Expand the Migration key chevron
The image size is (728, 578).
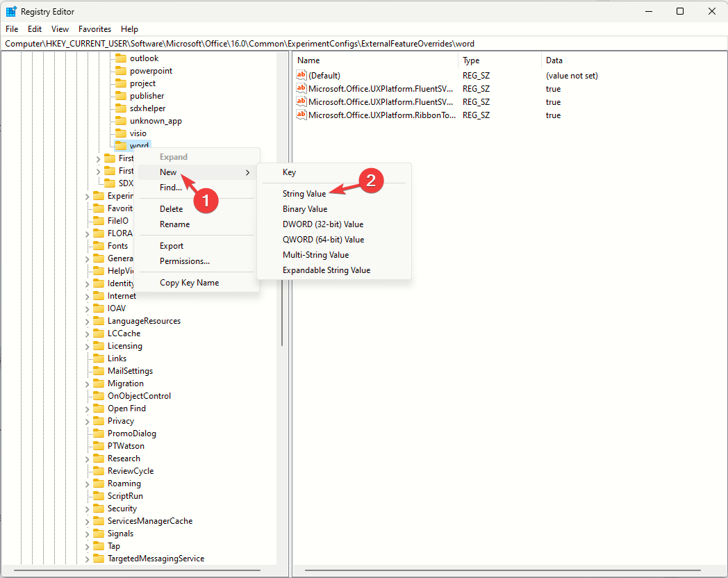(88, 384)
